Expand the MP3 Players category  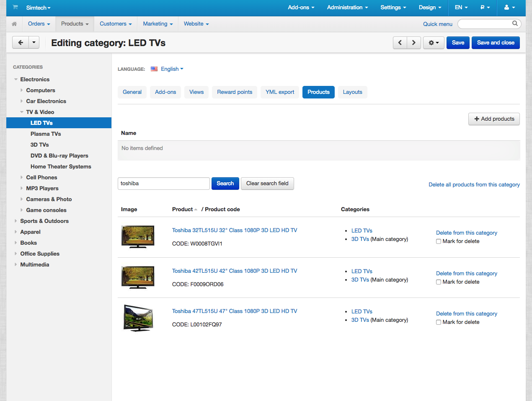coord(22,189)
